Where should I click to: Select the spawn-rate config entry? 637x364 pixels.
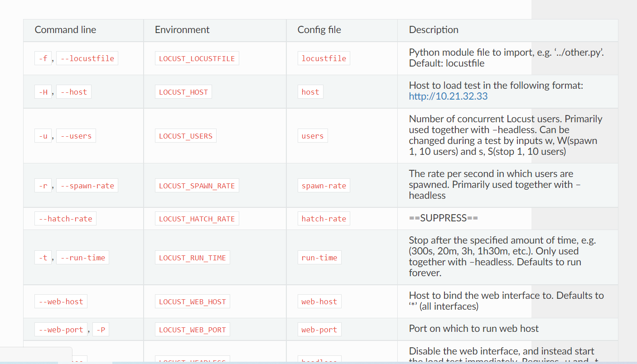click(323, 185)
